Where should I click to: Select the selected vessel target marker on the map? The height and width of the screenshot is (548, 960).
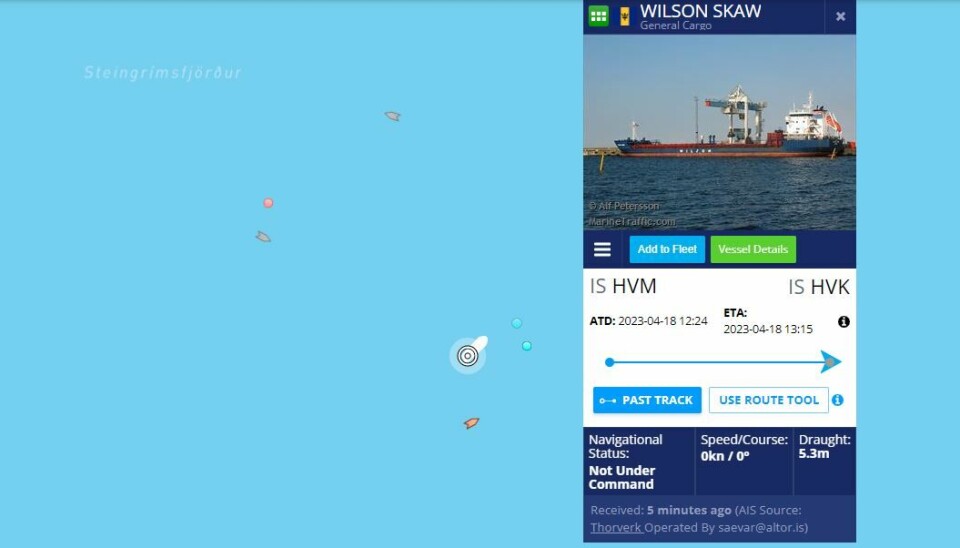pos(468,355)
